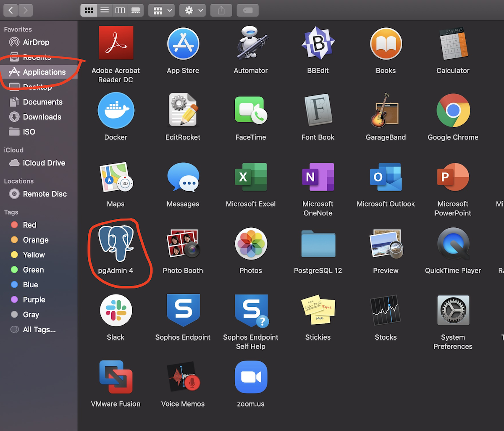This screenshot has height=431, width=504.
Task: Open the group-by arrangement dropdown
Action: coord(162,11)
